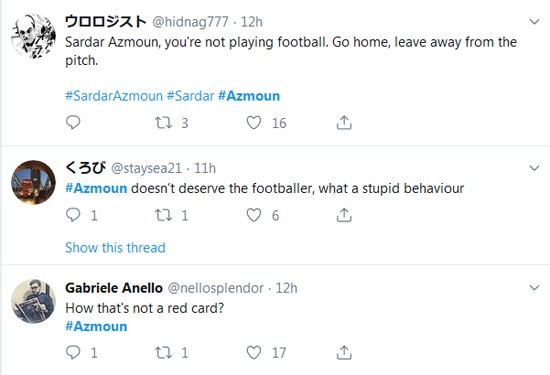
Task: Open more options for @staysea21 tweet
Action: click(x=534, y=168)
